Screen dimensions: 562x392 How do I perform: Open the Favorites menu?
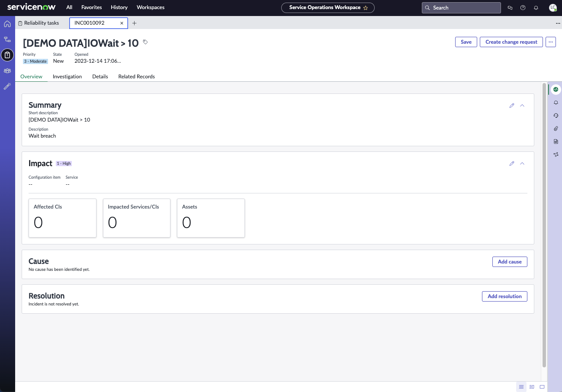[92, 7]
